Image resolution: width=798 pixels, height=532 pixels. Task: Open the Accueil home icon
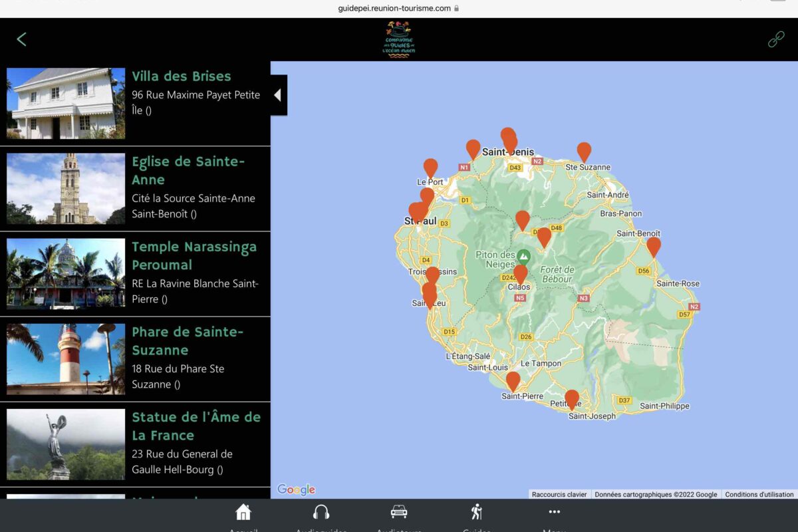point(243,513)
